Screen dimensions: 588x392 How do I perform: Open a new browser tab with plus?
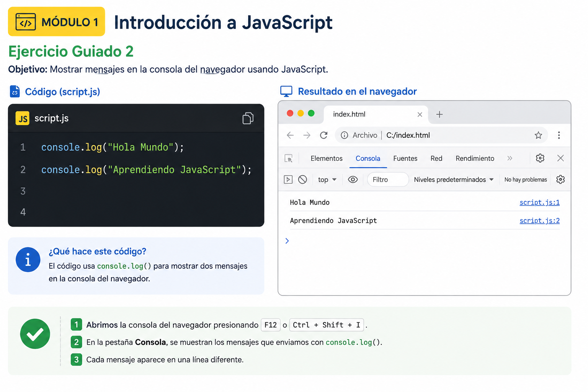coord(439,114)
